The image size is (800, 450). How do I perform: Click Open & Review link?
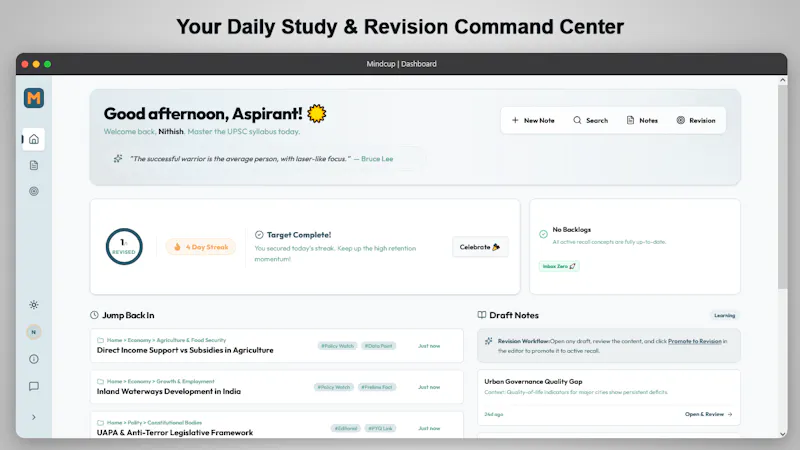coord(709,414)
